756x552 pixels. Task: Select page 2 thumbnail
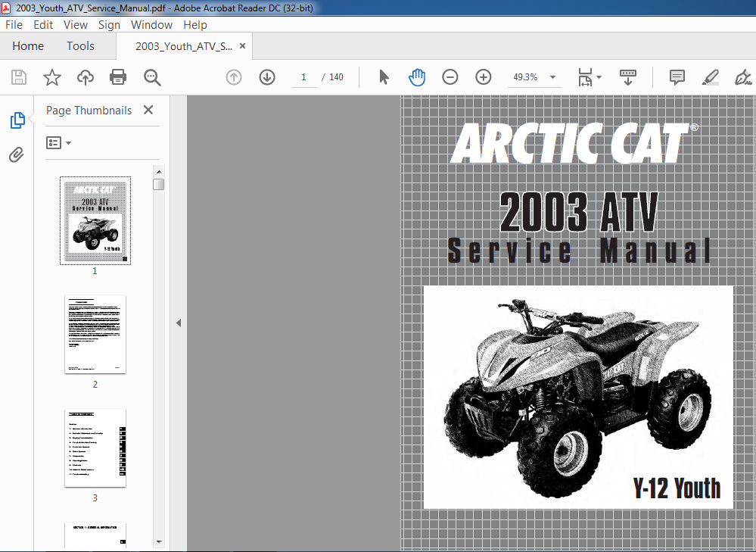pos(95,335)
